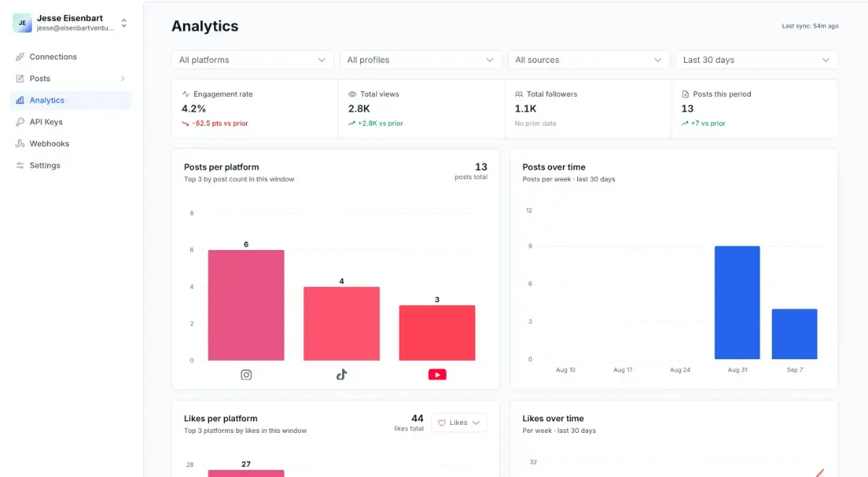The height and width of the screenshot is (477, 868).
Task: Open the All platforms dropdown
Action: click(252, 60)
